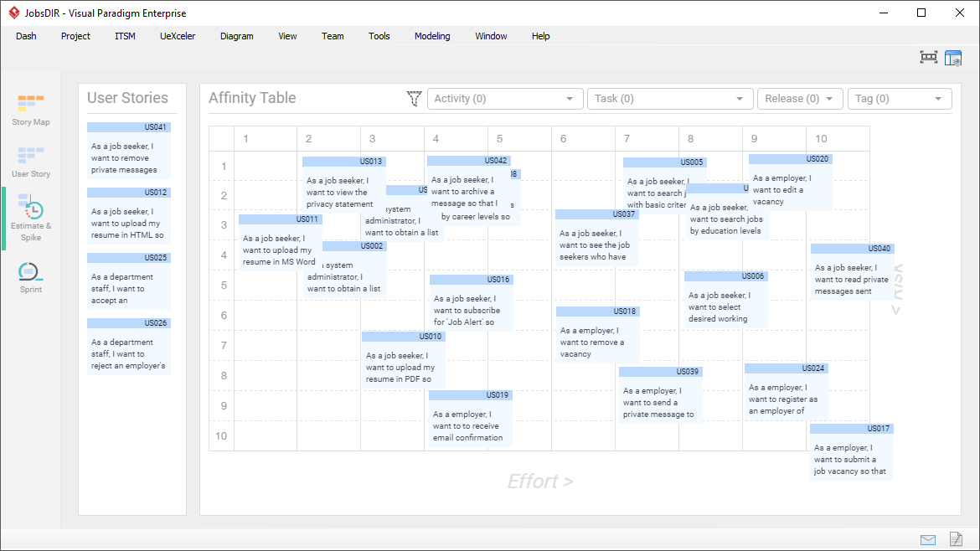Open the Story Map view
Viewport: 980px width, 551px height.
click(30, 109)
